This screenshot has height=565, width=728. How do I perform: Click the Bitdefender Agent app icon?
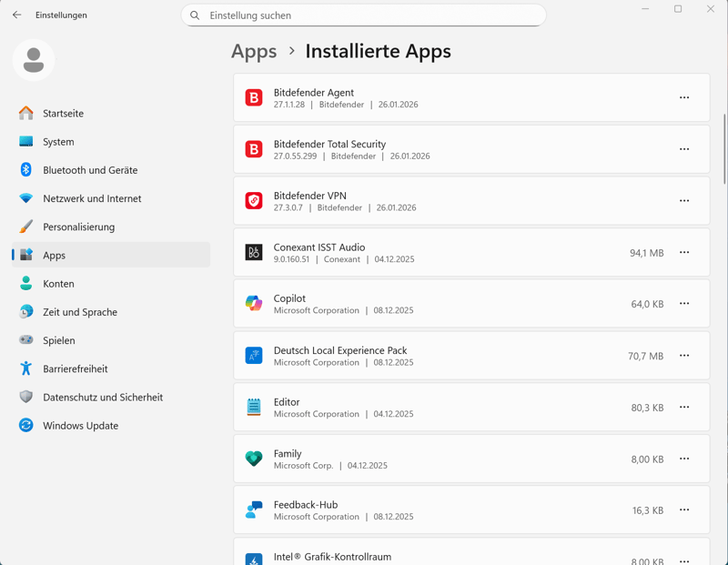click(x=254, y=97)
